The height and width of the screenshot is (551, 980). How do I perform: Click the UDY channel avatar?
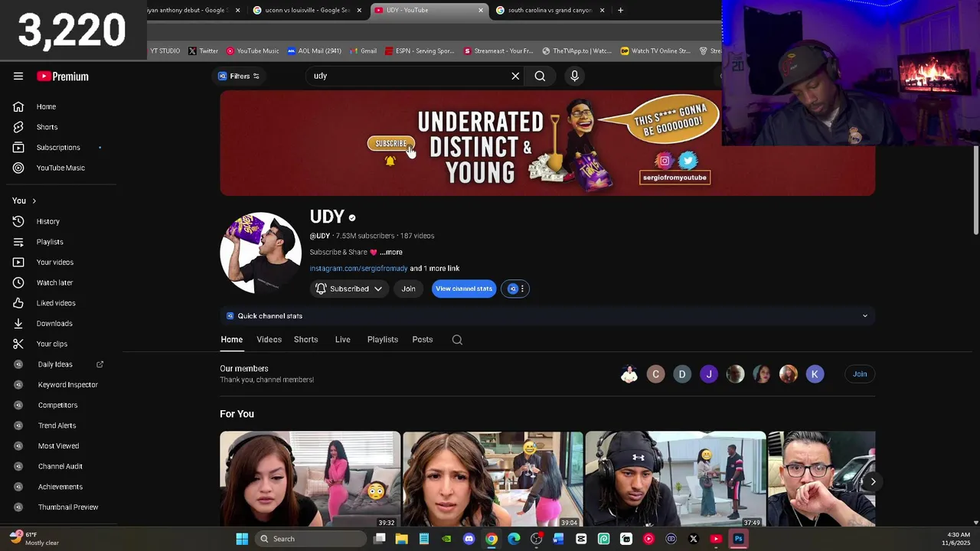coord(260,253)
